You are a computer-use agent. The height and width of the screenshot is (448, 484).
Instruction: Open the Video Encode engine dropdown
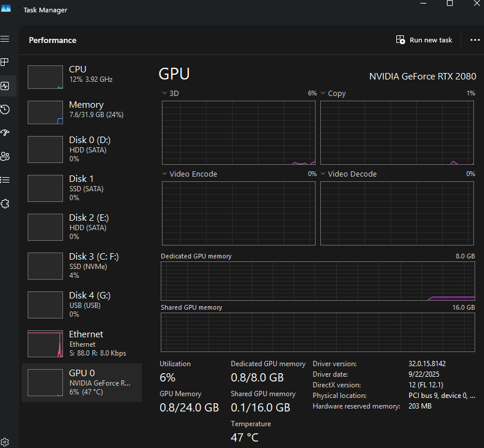(164, 174)
